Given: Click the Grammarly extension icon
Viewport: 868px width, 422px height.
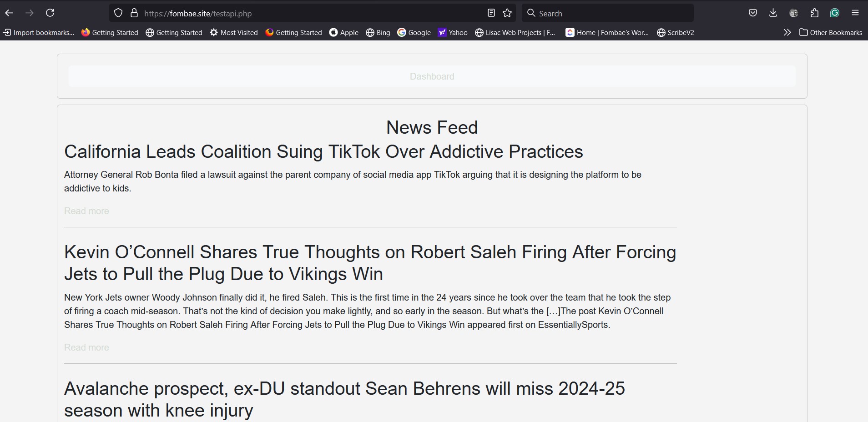Looking at the screenshot, I should pos(834,13).
